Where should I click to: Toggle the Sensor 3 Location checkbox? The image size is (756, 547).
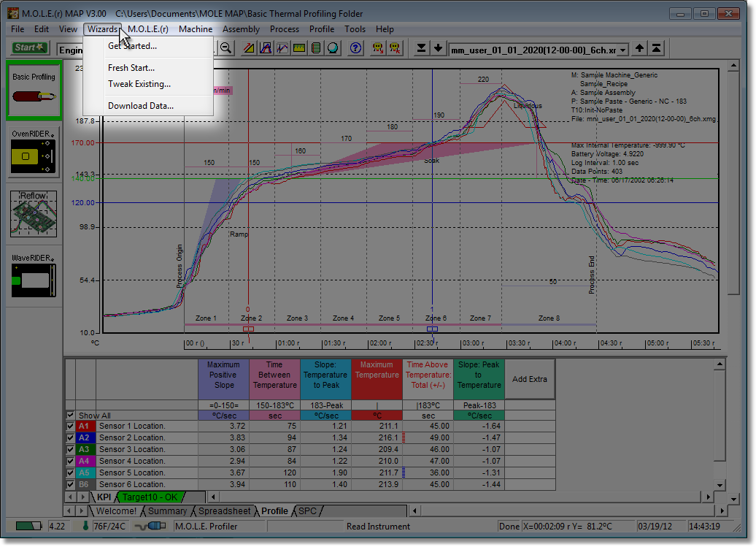pos(70,450)
